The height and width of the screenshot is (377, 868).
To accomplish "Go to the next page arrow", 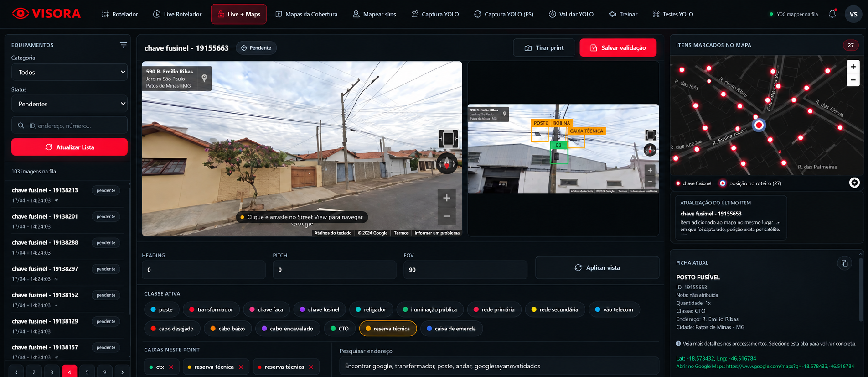I will coord(122,372).
